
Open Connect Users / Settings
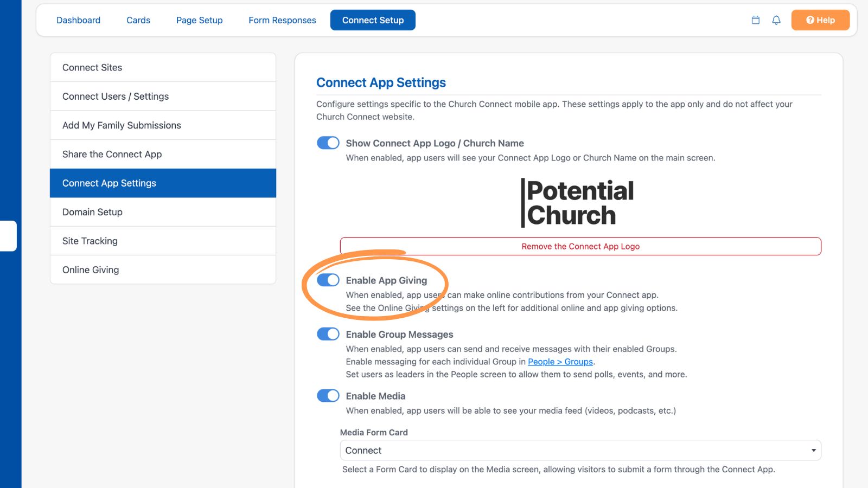163,97
